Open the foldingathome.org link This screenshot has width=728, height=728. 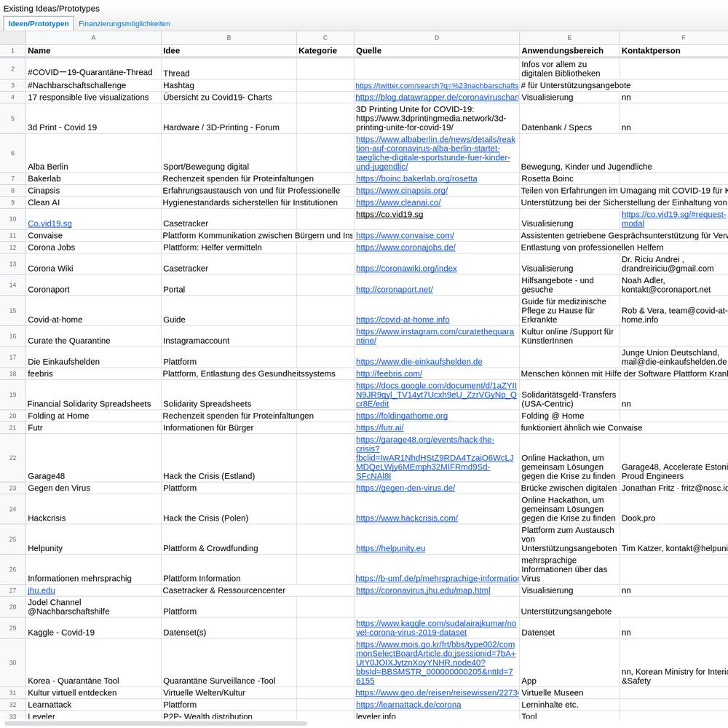click(402, 416)
